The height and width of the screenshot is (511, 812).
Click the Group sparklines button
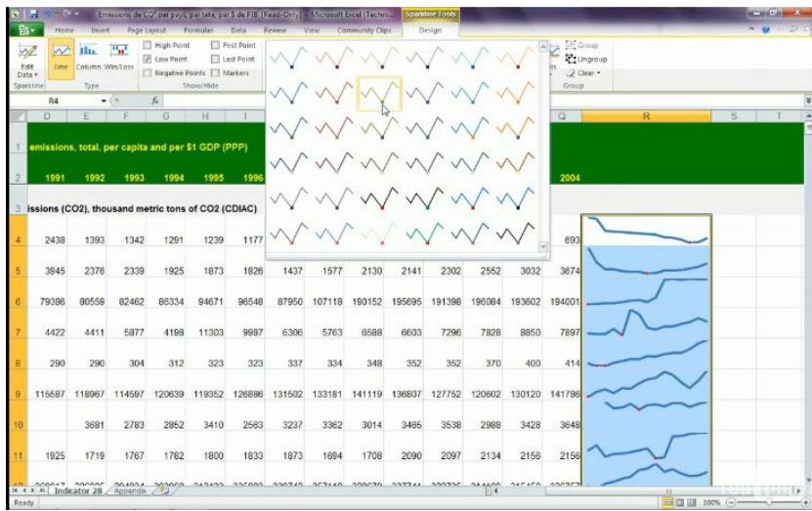[x=581, y=46]
